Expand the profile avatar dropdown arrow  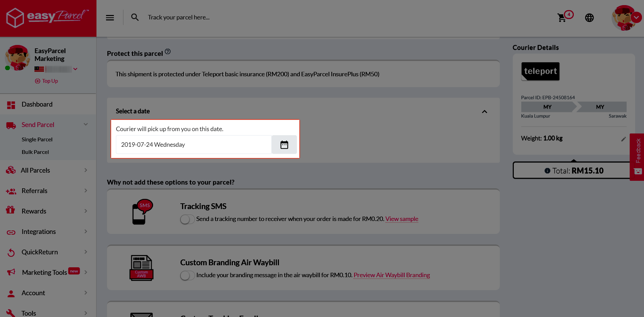coord(636,17)
